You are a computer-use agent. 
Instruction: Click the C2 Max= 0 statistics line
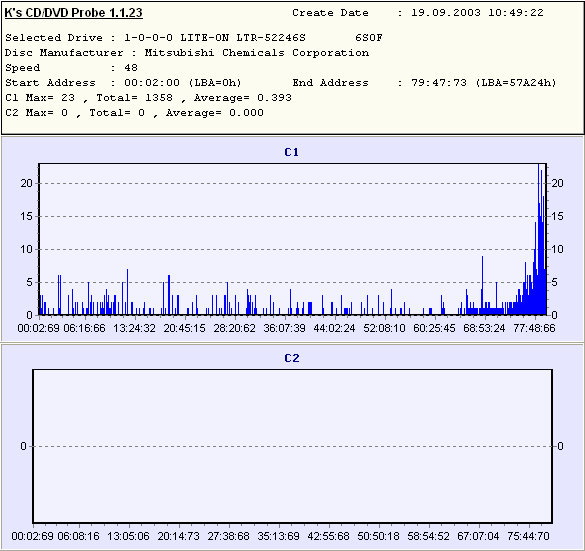(x=134, y=113)
